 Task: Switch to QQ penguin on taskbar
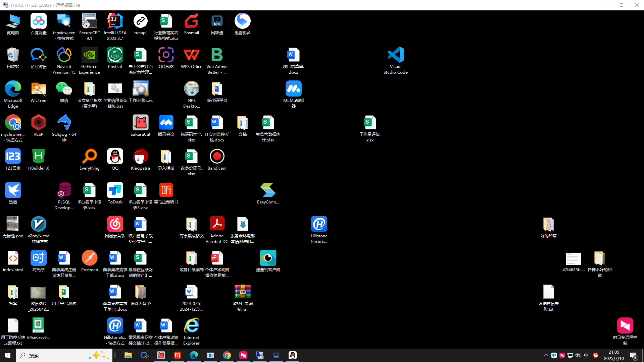293,355
